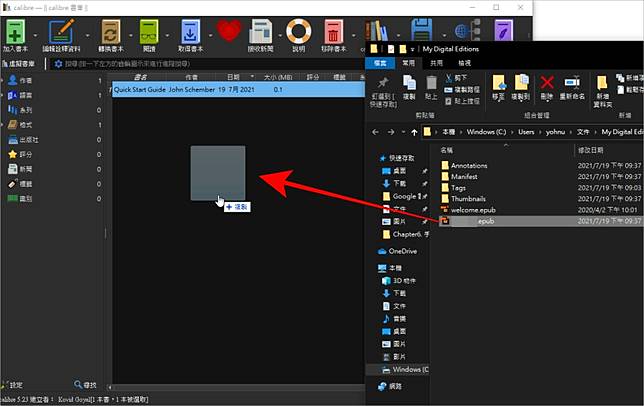Open Fetch news dropdown arrow
Image resolution: width=644 pixels, height=406 pixels.
coord(279,36)
